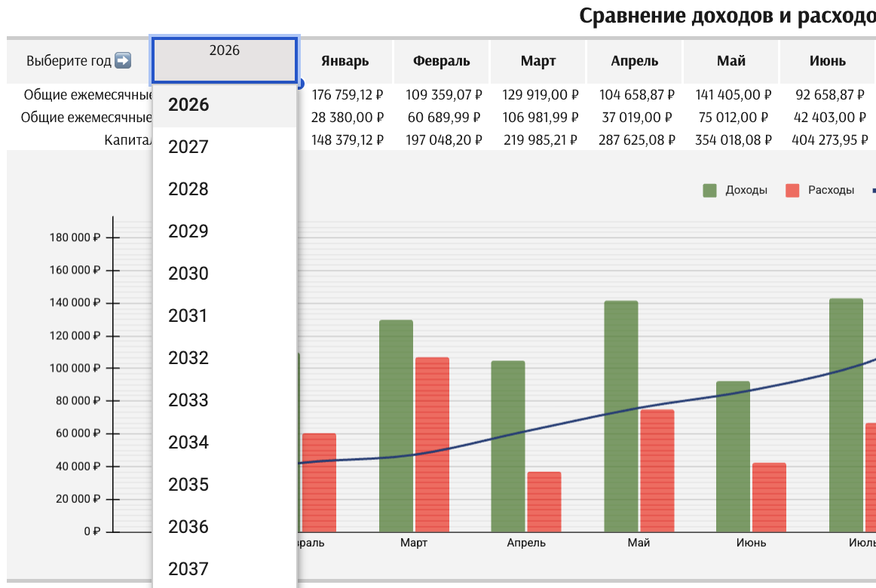Select the Май column header
This screenshot has height=588, width=876.
(731, 61)
